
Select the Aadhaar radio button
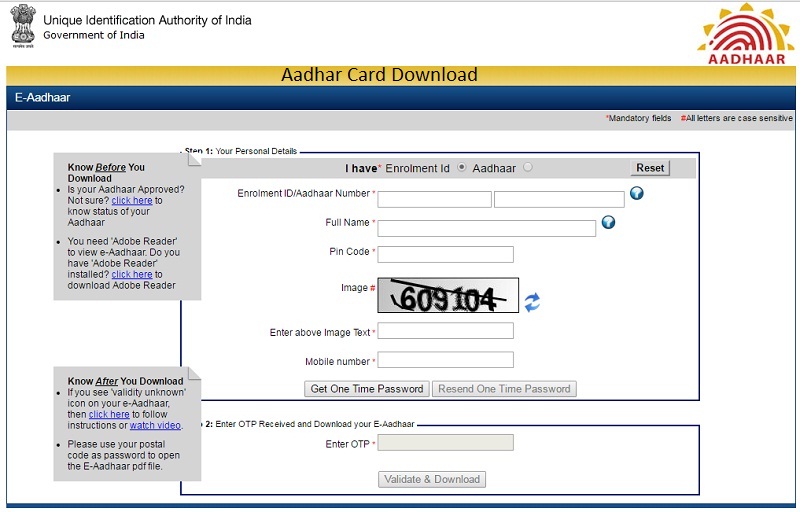528,167
